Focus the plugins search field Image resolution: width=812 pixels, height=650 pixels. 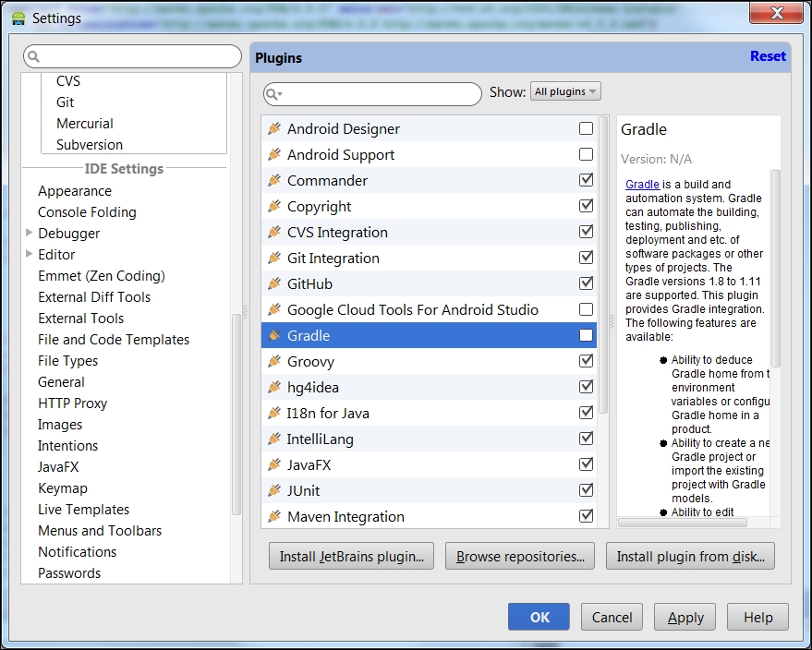(x=372, y=94)
